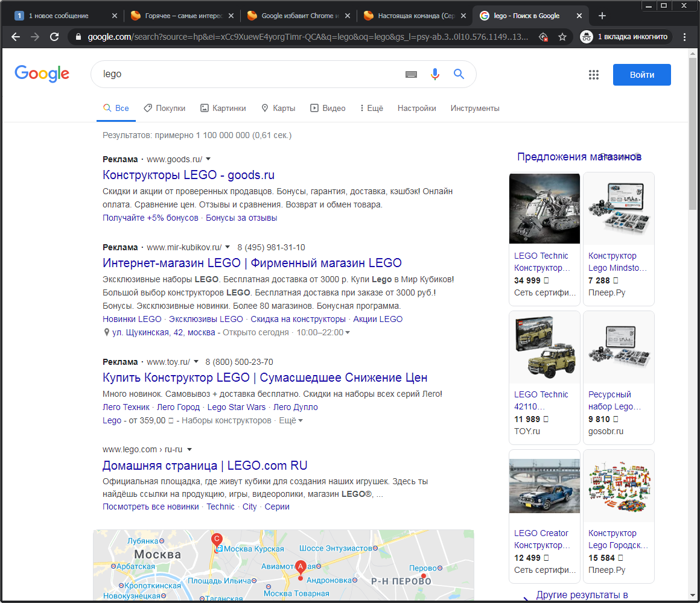Viewport: 700px width, 603px height.
Task: Open 'Ресурсный набор Lego' product thumbnail
Action: click(619, 347)
